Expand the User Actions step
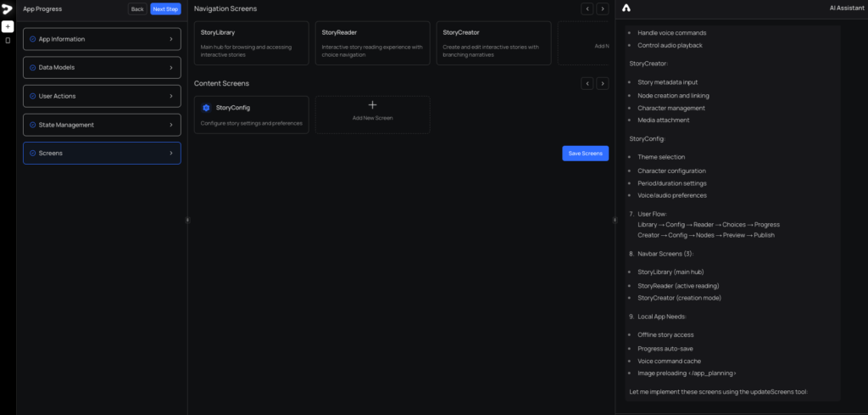The width and height of the screenshot is (868, 415). tap(102, 96)
